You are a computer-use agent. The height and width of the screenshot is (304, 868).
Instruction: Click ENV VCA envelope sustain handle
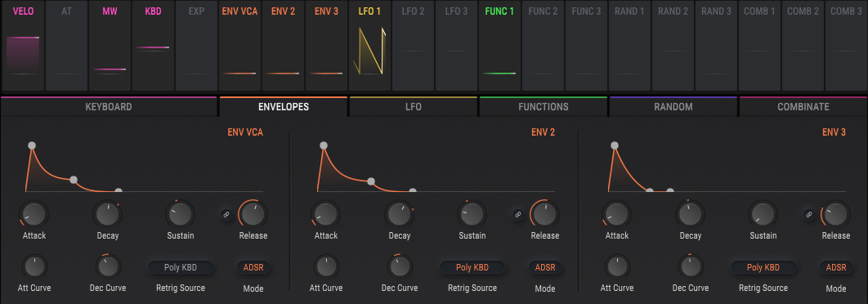[x=74, y=180]
